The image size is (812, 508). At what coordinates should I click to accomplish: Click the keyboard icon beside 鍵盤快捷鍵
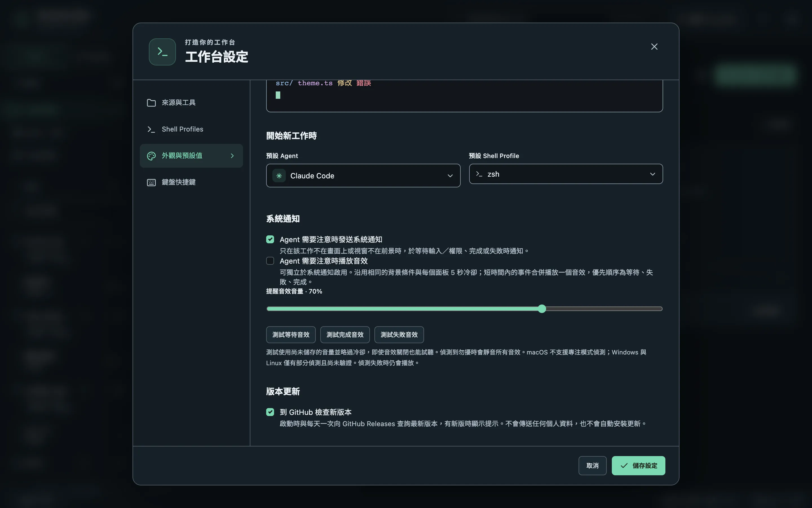point(151,182)
